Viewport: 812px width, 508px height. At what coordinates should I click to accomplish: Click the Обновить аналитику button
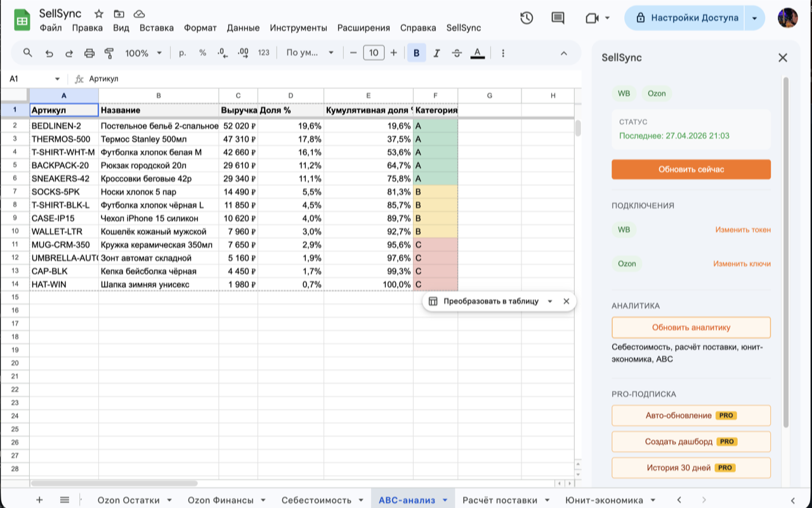coord(691,328)
